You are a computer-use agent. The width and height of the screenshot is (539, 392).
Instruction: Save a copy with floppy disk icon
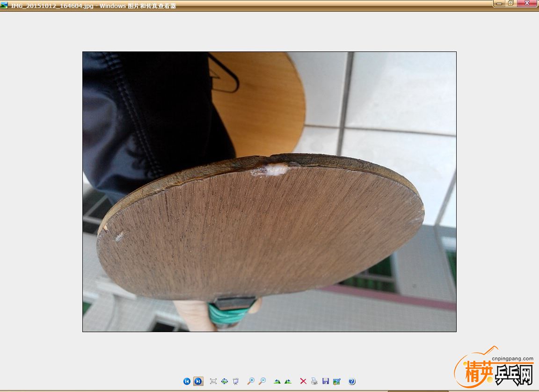coord(326,381)
